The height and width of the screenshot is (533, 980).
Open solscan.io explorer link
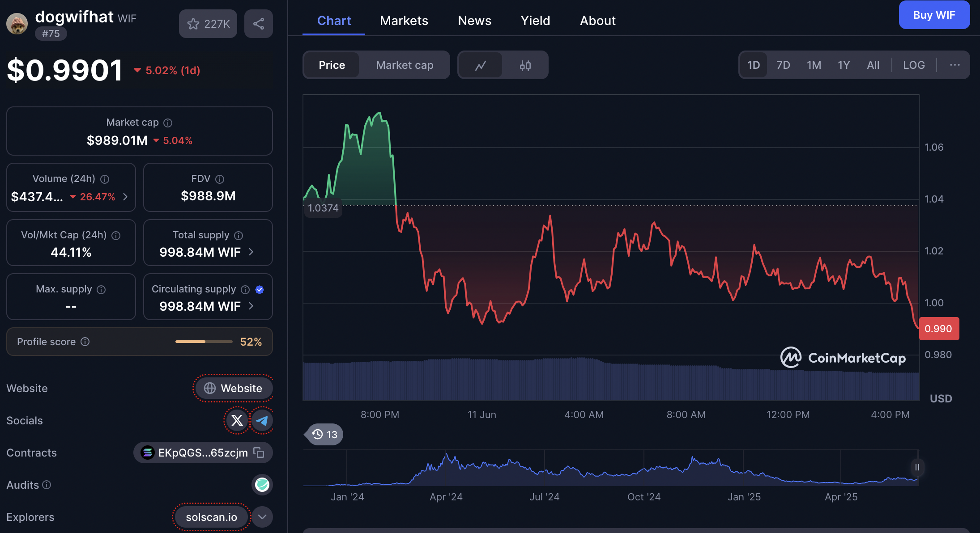211,517
